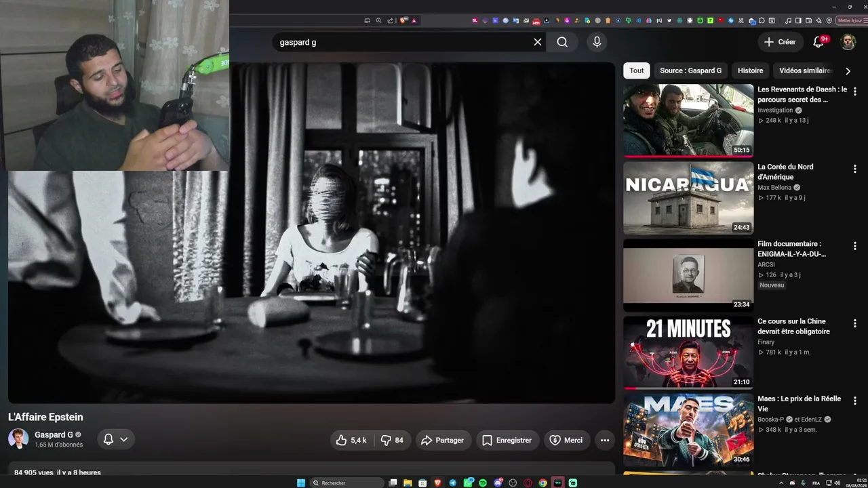The width and height of the screenshot is (868, 488).
Task: Open Brave Rewards triangle icon
Action: 414,20
